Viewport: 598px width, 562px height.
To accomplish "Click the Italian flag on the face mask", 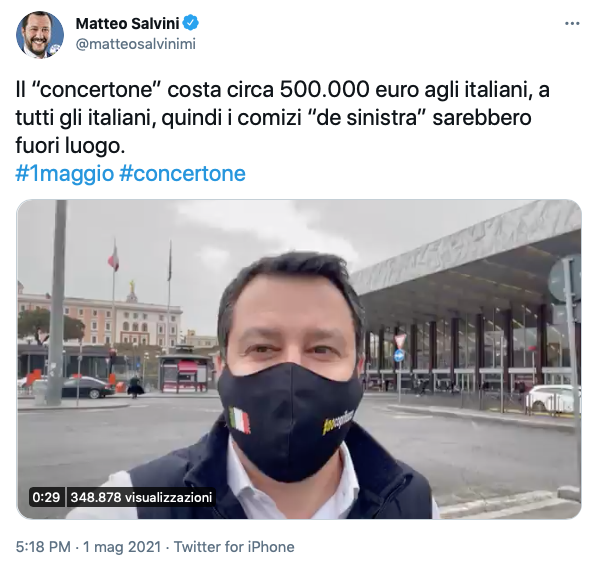I will click(240, 420).
